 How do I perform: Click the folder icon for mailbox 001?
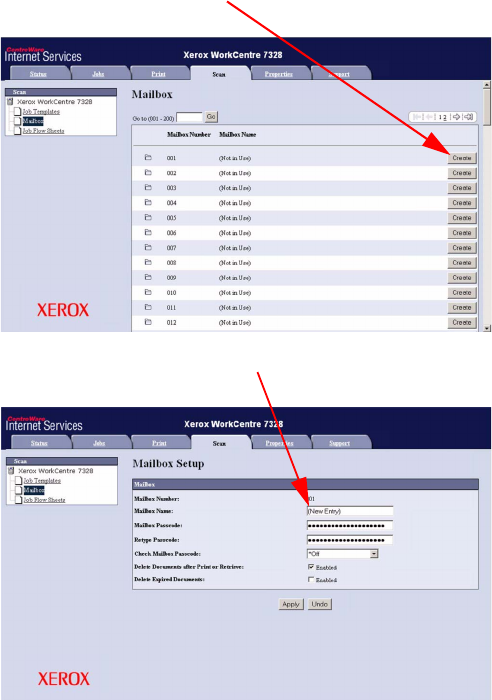148,158
